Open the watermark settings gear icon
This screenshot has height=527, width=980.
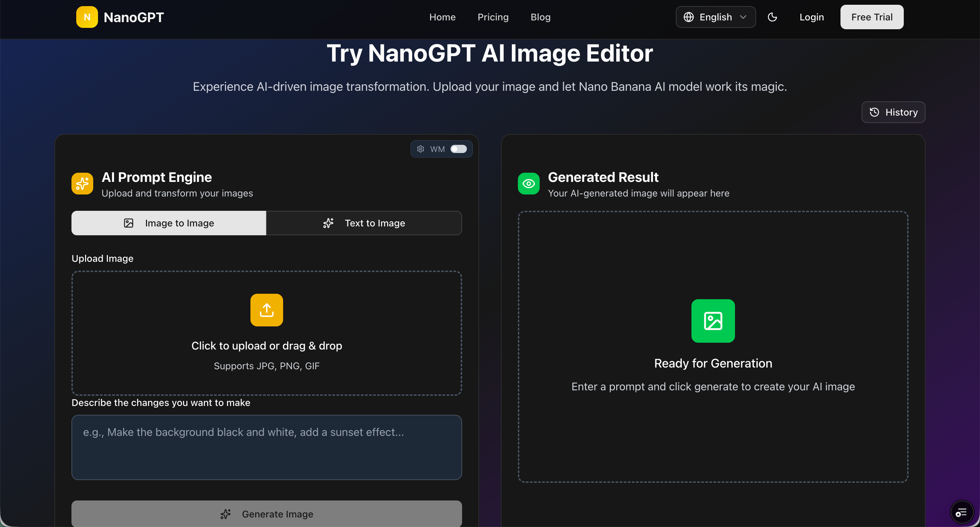pyautogui.click(x=420, y=149)
